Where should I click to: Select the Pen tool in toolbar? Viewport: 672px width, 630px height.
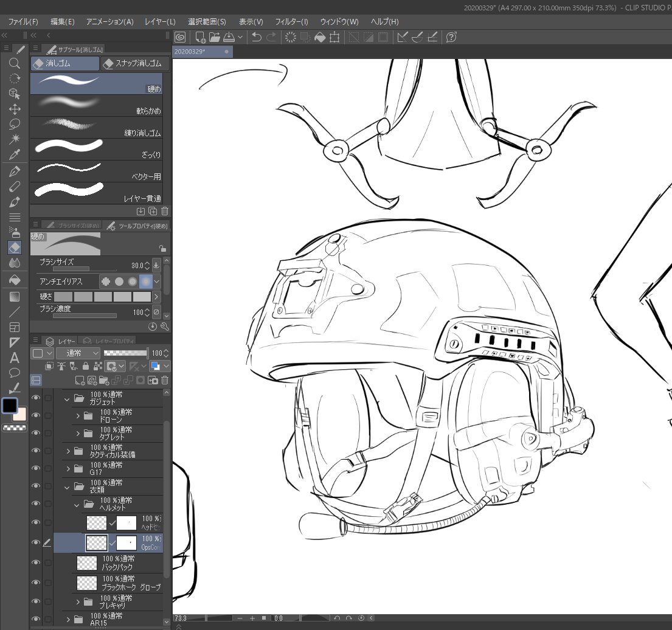(14, 171)
